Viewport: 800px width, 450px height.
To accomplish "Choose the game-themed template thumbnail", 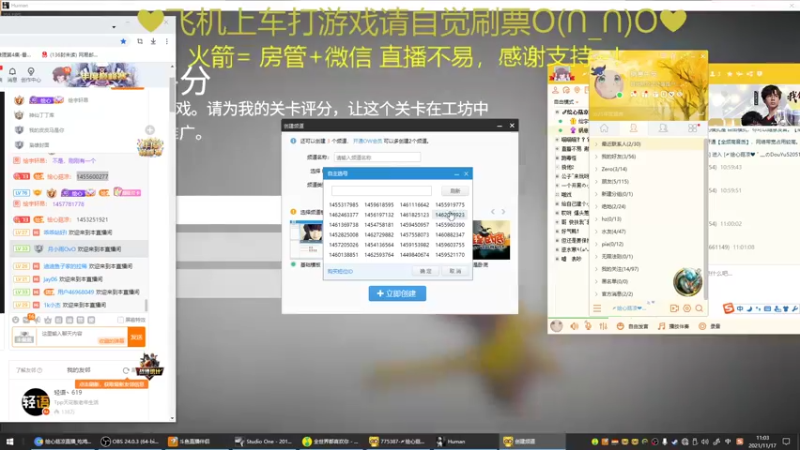I will coord(491,240).
